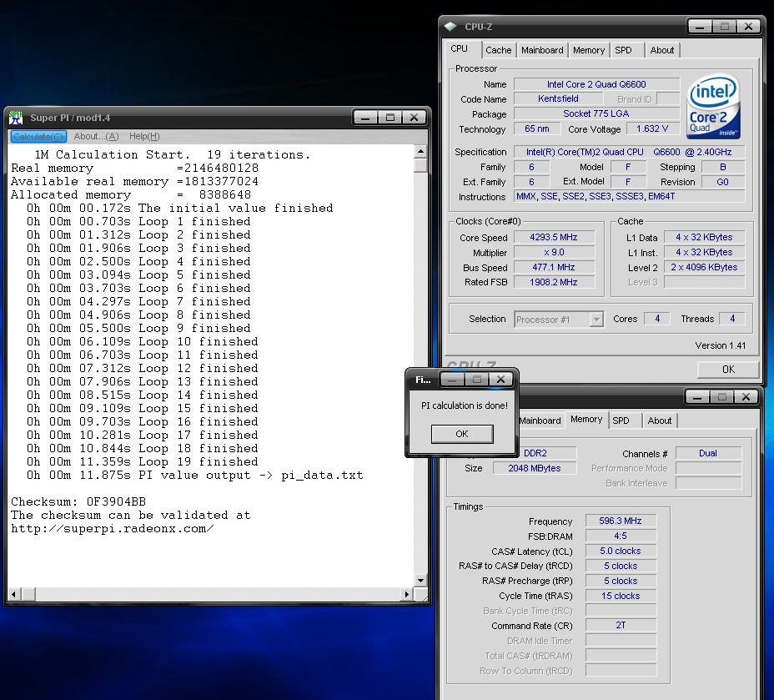Click the Super PI app icon in title bar

tap(16, 118)
